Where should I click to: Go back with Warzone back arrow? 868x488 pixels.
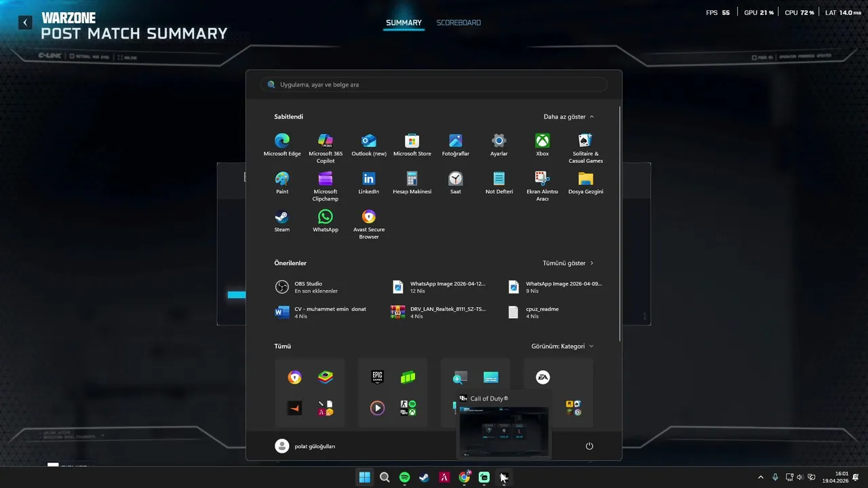[x=25, y=22]
